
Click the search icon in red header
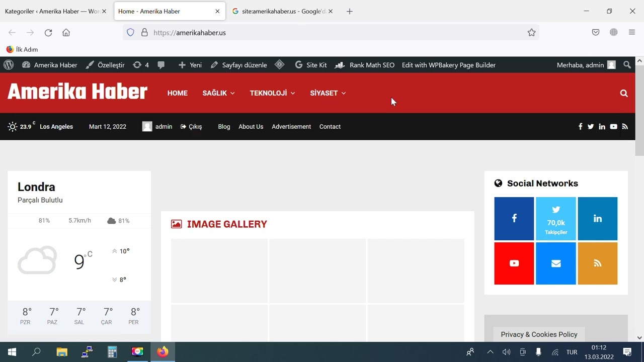click(x=624, y=93)
